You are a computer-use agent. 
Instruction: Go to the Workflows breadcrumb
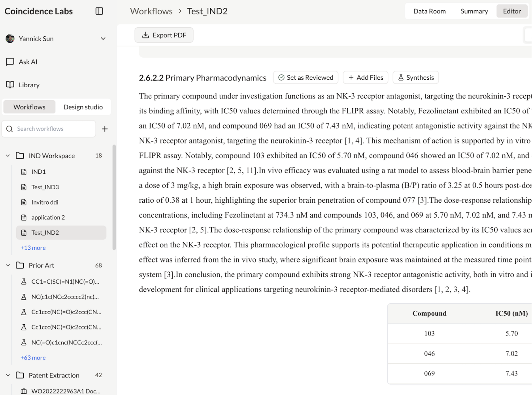pyautogui.click(x=151, y=11)
